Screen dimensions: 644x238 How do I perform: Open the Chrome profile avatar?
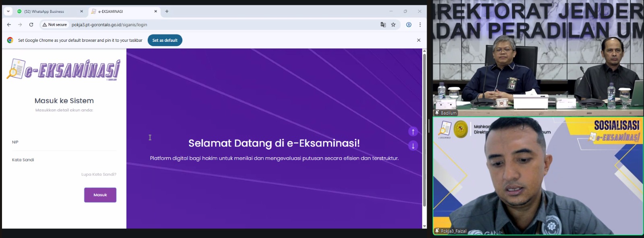click(409, 25)
